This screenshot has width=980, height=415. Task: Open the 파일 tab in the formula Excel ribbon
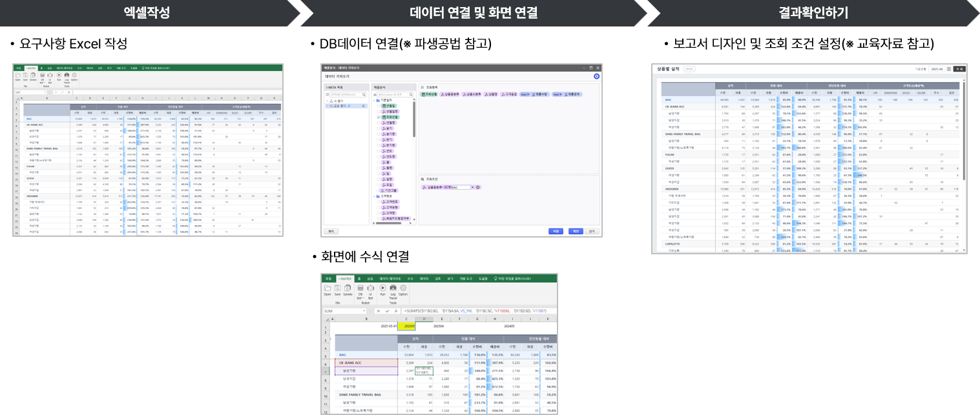click(x=328, y=278)
